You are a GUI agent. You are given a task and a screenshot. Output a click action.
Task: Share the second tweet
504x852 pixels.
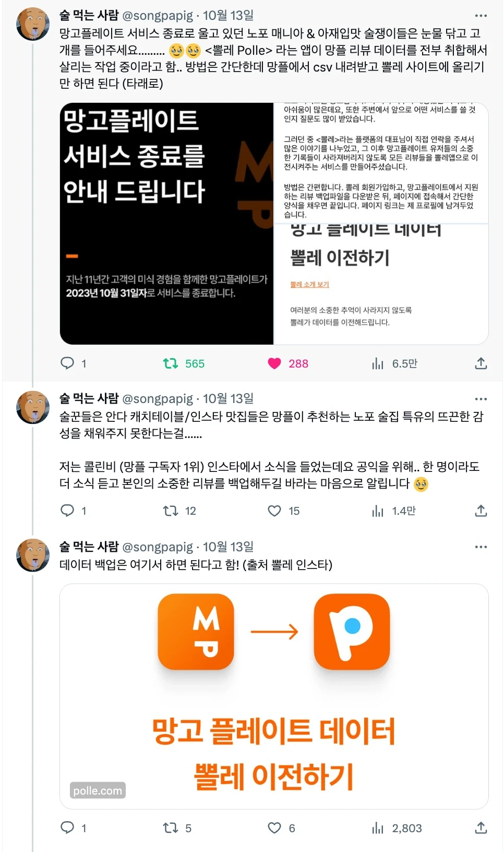click(x=481, y=511)
